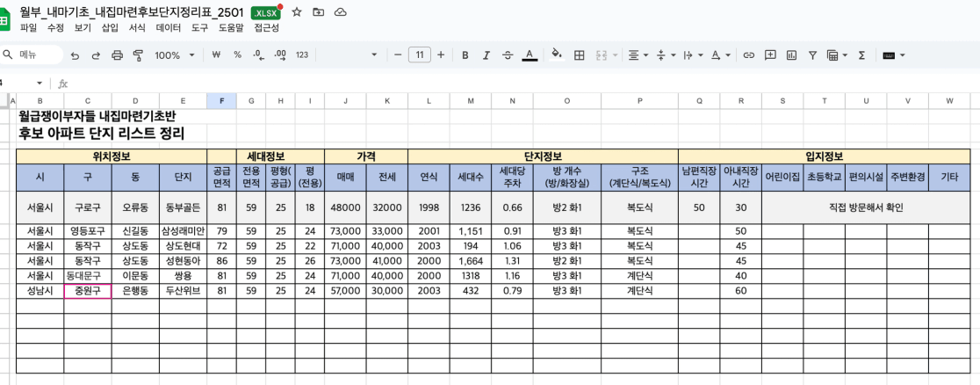The height and width of the screenshot is (385, 980).
Task: Click the font size field showing 11
Action: tap(420, 55)
